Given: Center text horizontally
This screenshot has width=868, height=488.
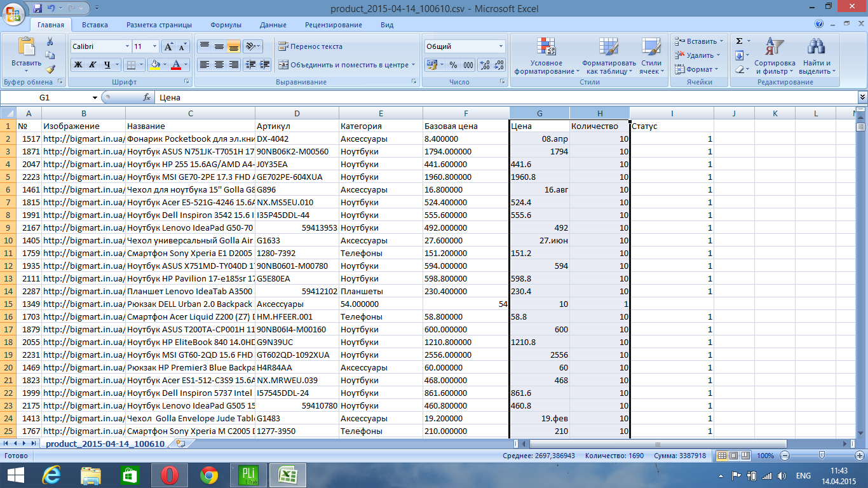Looking at the screenshot, I should [219, 65].
